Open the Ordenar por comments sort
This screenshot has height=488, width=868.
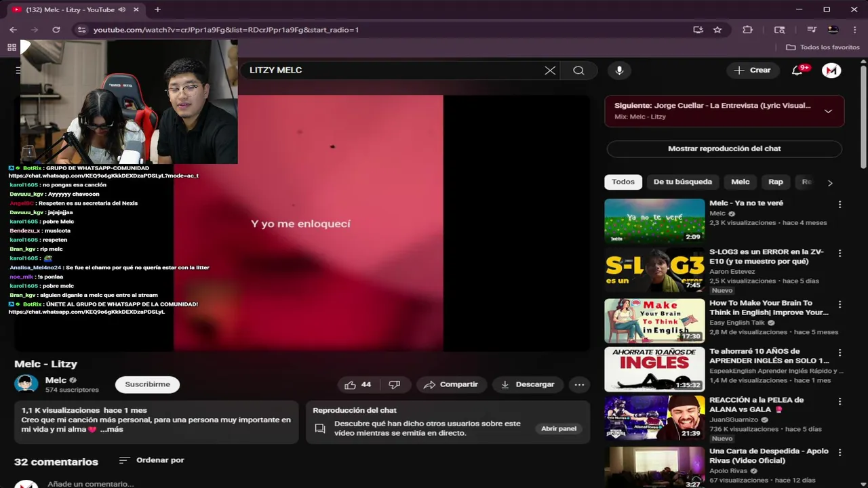[152, 460]
